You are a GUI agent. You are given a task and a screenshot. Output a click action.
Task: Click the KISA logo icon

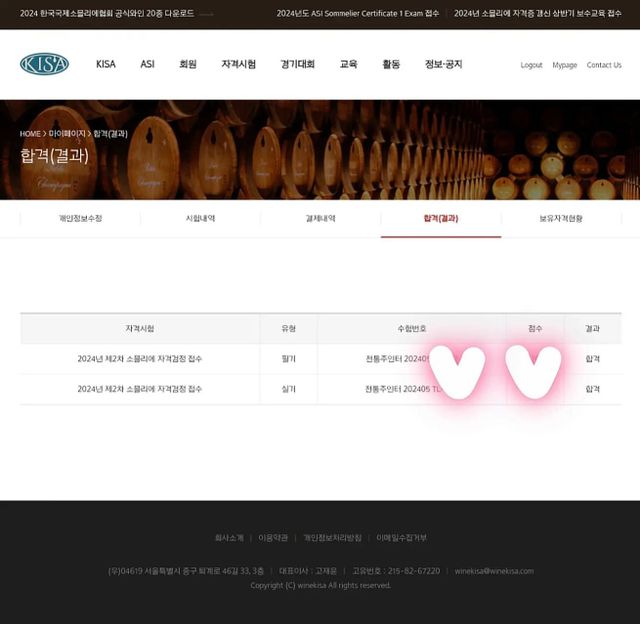click(44, 64)
